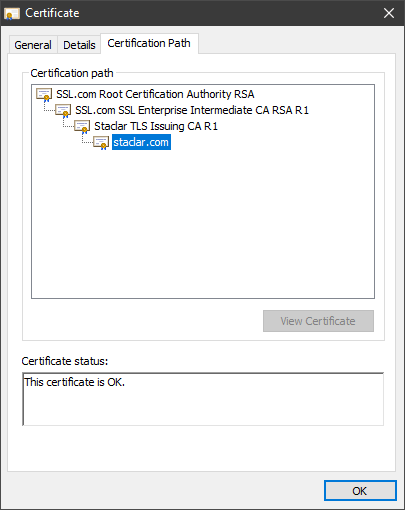Screen dimensions: 405x510
Task: Select SSL.com SSL Enterprise Intermediate CA RSA R1
Action: tap(192, 110)
